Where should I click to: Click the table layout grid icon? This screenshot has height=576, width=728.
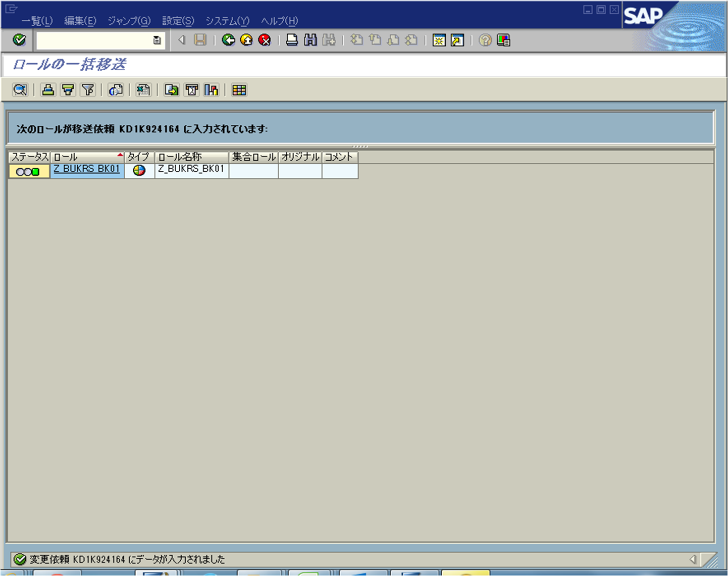click(239, 90)
